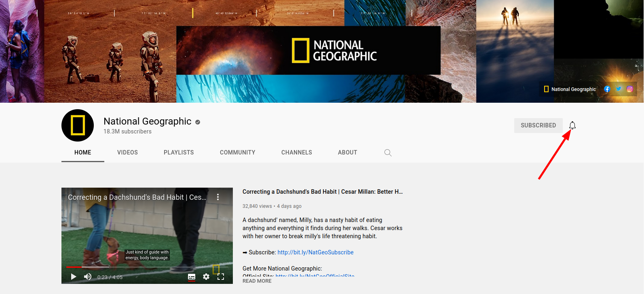Click the verified checkmark badge
Screen dimensions: 644x294
click(x=198, y=122)
